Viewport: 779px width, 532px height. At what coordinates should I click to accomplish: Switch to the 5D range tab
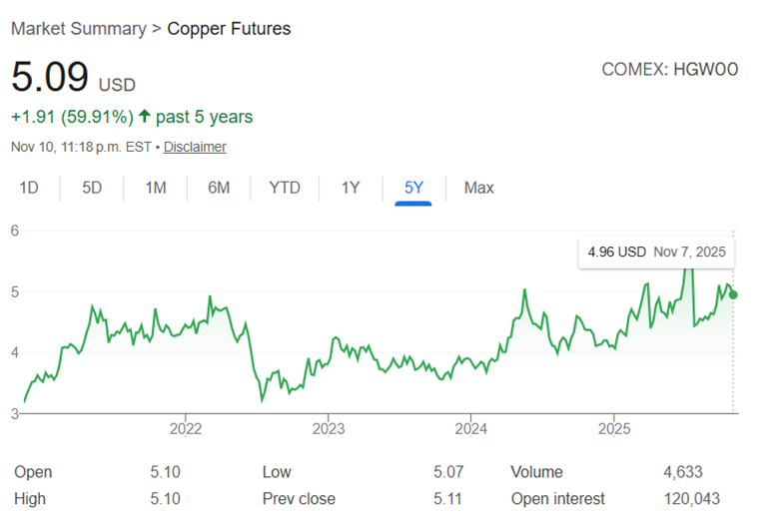pos(92,188)
